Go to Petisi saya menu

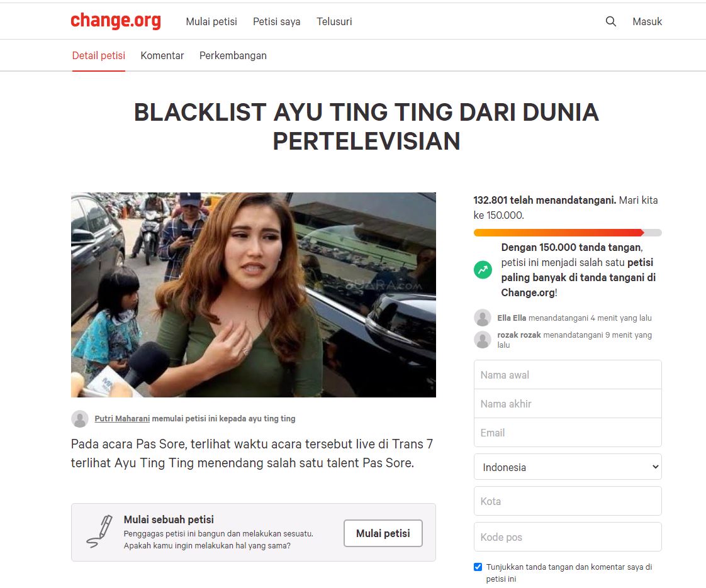276,21
